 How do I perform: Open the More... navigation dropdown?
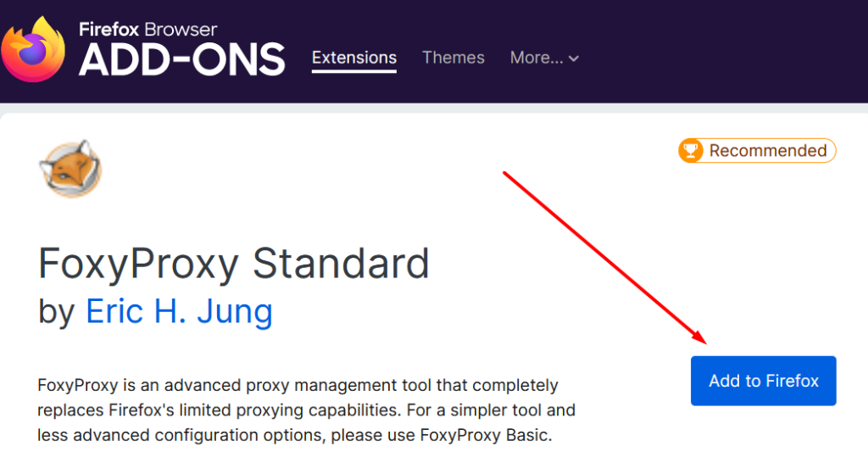pyautogui.click(x=544, y=58)
